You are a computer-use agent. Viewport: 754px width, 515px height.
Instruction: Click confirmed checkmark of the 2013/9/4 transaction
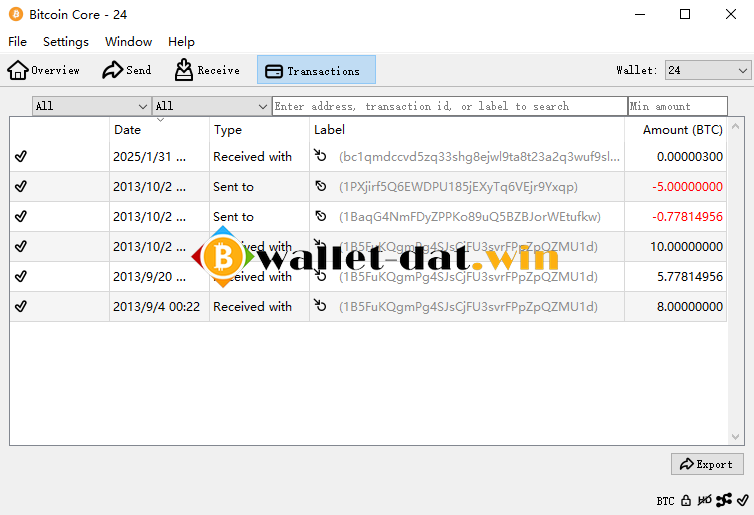point(21,306)
